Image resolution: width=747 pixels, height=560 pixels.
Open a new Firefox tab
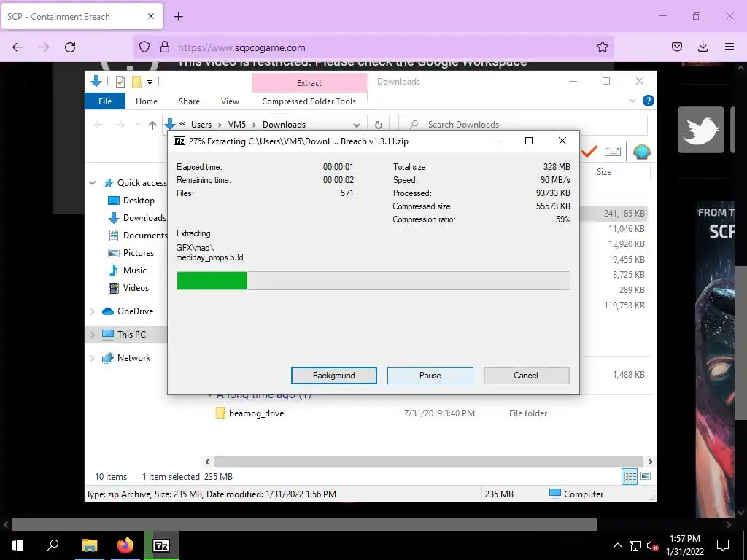pyautogui.click(x=178, y=17)
